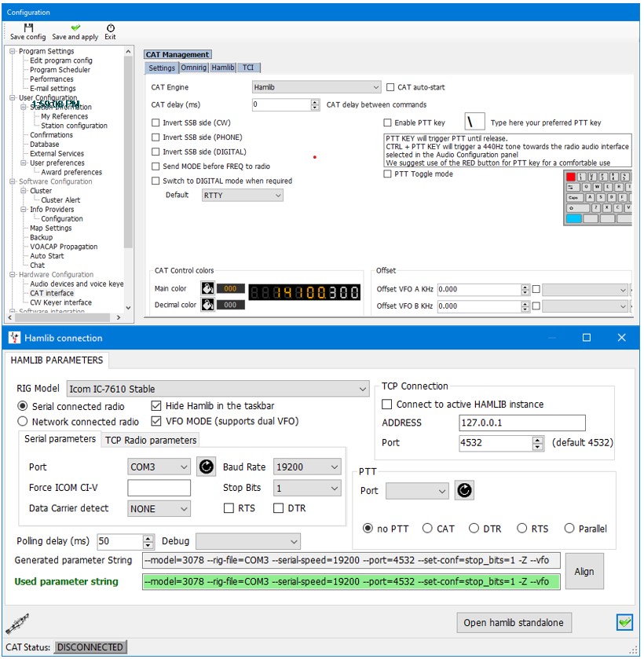Select the Settings tab
Image resolution: width=644 pixels, height=659 pixels.
(x=162, y=68)
